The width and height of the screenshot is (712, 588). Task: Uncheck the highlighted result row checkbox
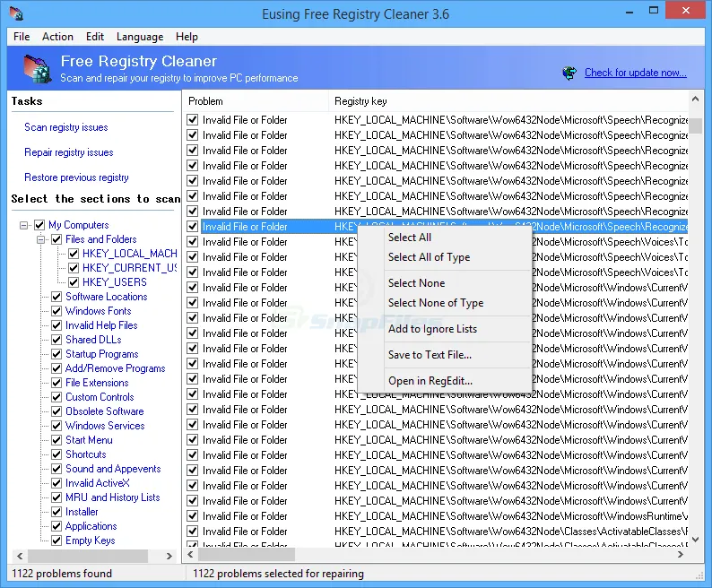[193, 227]
